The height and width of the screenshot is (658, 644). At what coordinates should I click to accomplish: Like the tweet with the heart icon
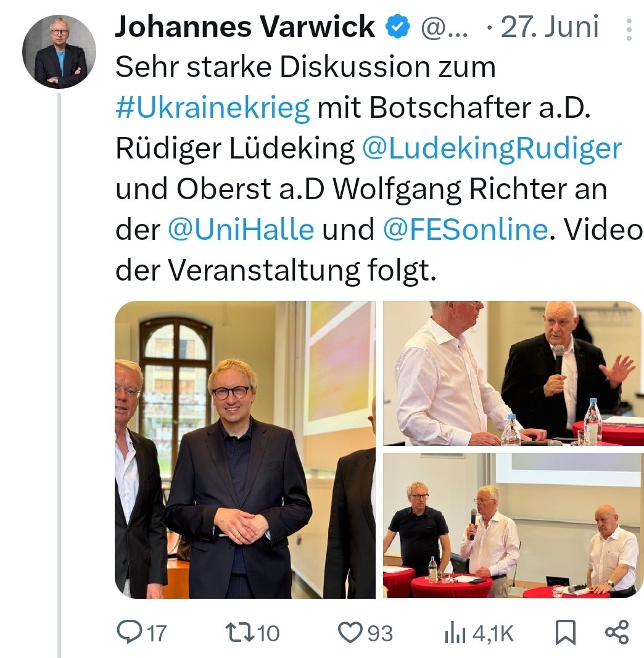pos(350,632)
